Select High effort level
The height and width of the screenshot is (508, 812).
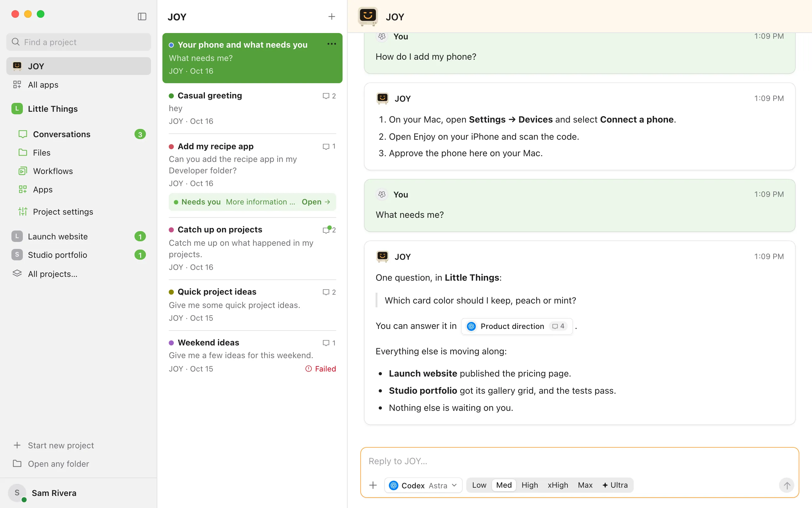(x=529, y=485)
